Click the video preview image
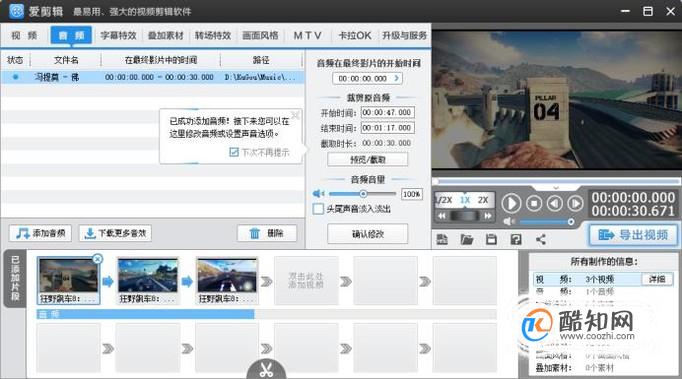Viewport: 682px width, 379px height. click(x=557, y=100)
